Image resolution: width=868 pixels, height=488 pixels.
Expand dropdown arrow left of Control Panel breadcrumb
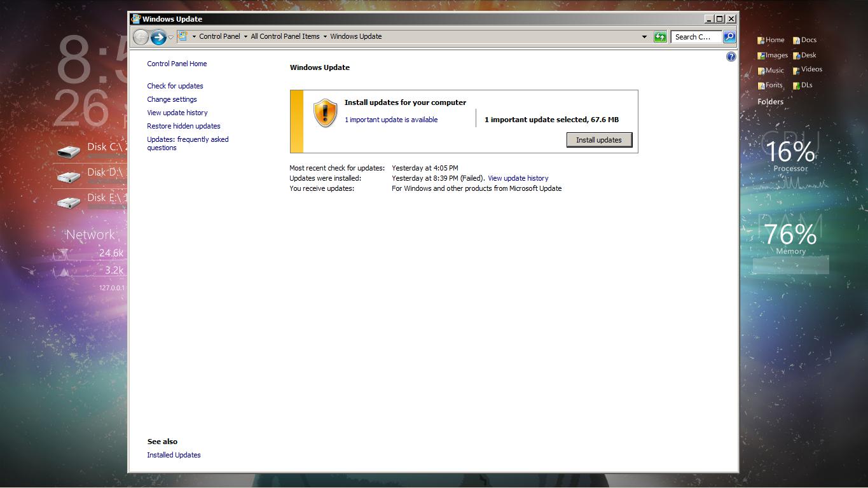[x=194, y=37]
